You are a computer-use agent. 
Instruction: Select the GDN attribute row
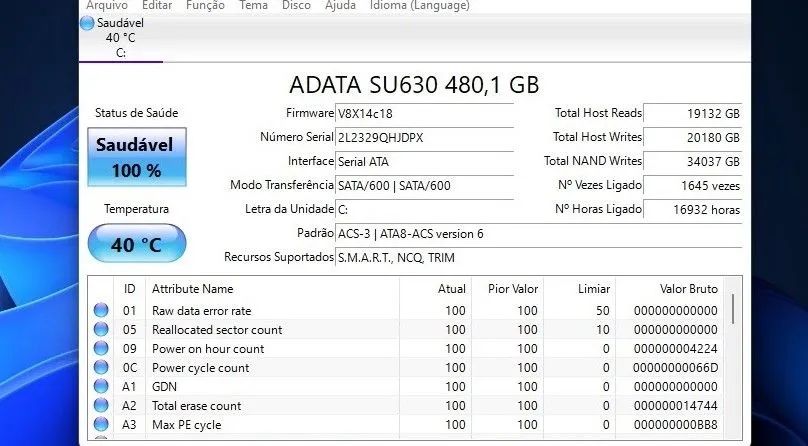click(x=406, y=386)
